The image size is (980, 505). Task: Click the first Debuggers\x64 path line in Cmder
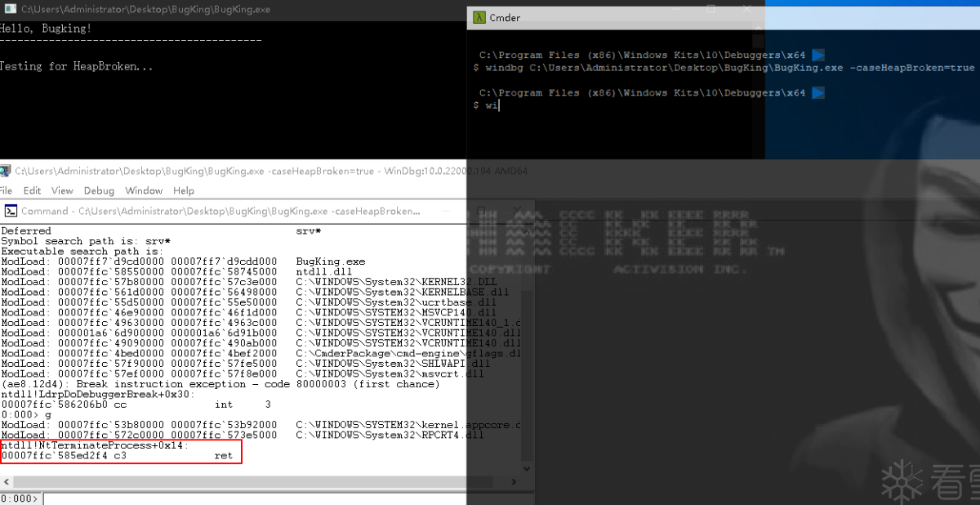pyautogui.click(x=642, y=55)
